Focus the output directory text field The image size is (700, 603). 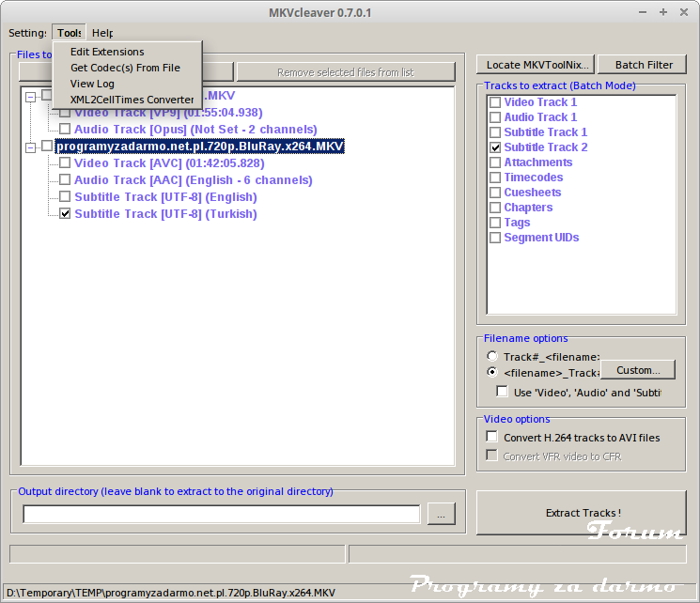222,514
